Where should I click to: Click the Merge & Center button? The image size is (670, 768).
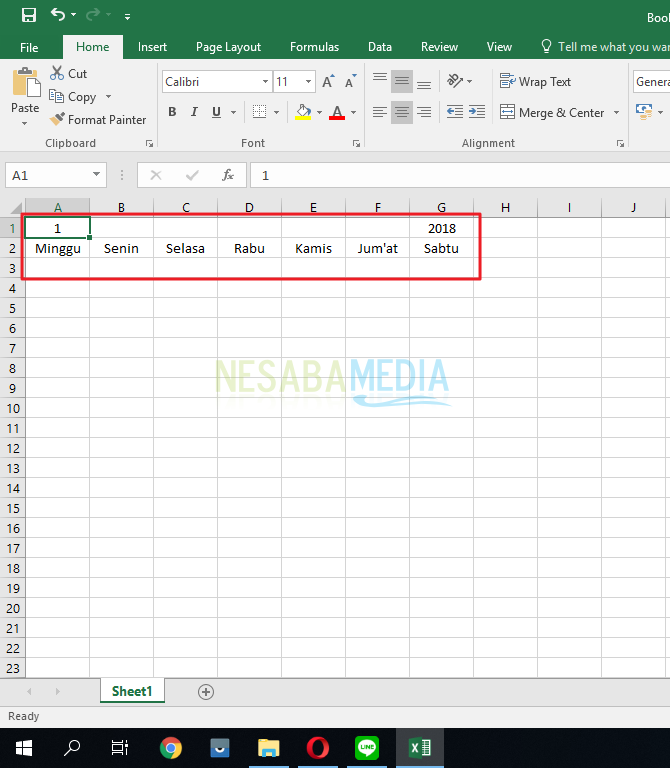[552, 112]
